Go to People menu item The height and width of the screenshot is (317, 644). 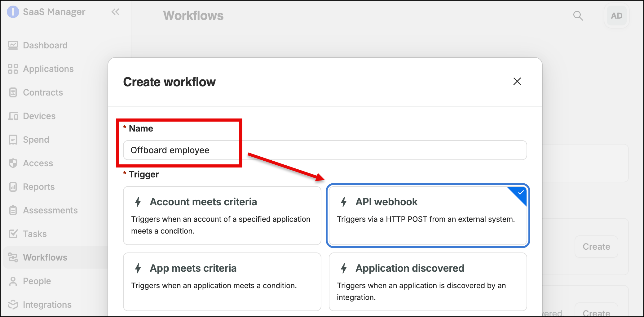[37, 281]
